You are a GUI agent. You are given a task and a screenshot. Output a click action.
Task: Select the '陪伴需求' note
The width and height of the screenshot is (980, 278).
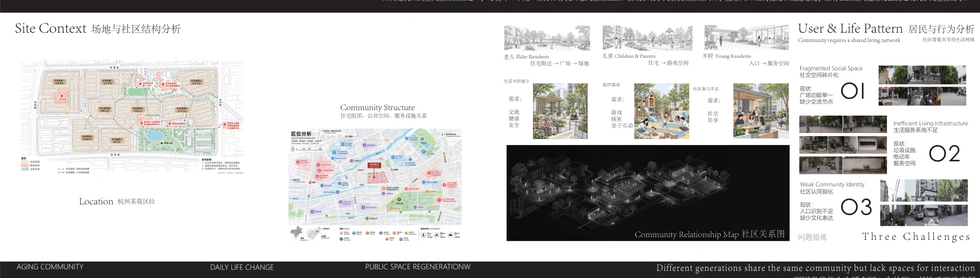click(611, 85)
